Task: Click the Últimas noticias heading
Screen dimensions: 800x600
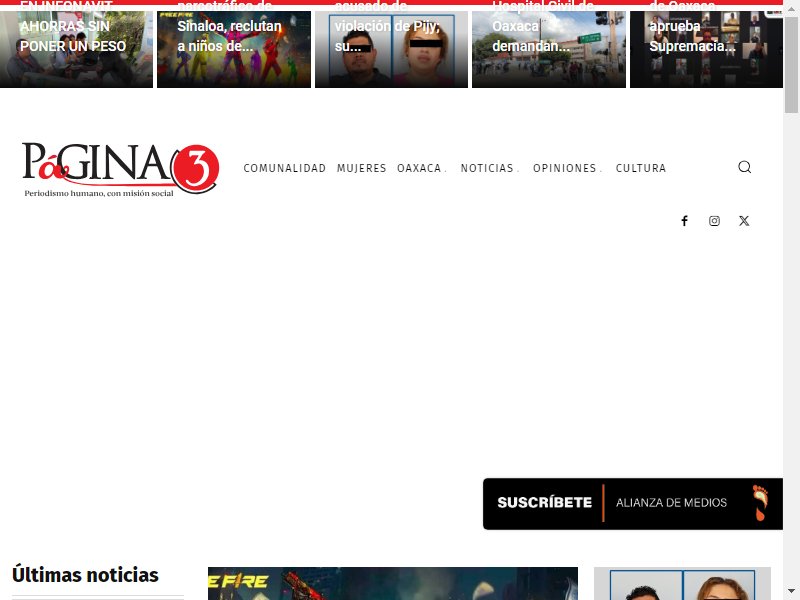Action: (x=85, y=575)
